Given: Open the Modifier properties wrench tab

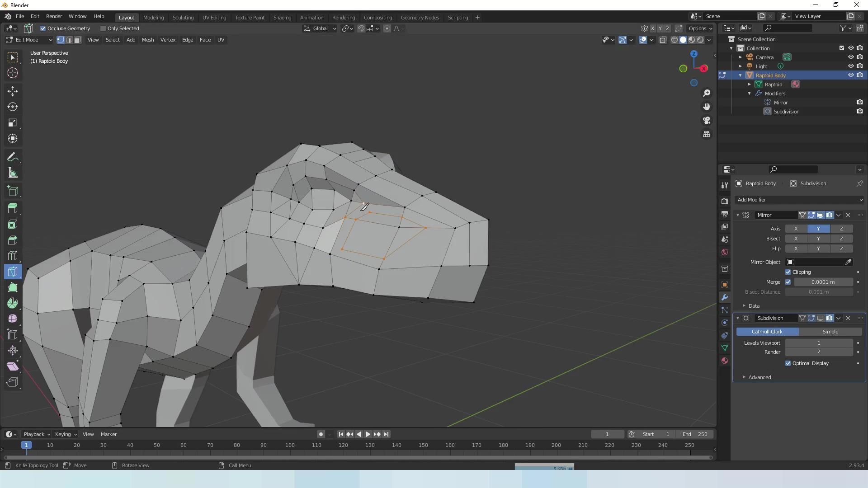Looking at the screenshot, I should [725, 297].
